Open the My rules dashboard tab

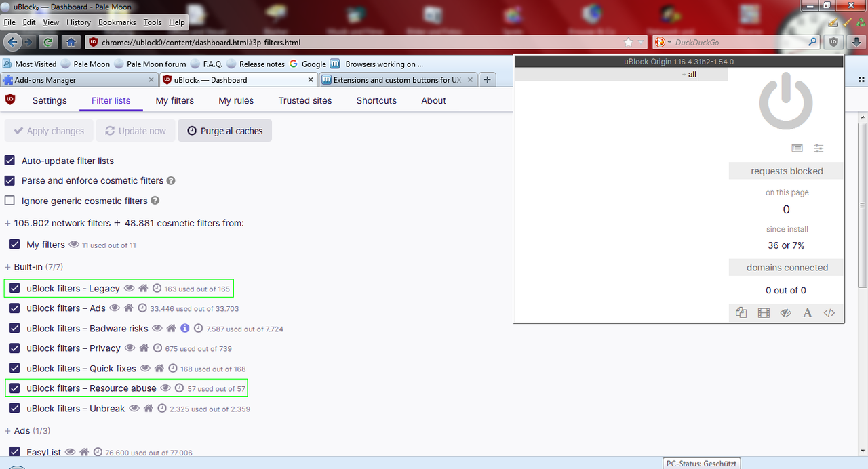tap(236, 100)
